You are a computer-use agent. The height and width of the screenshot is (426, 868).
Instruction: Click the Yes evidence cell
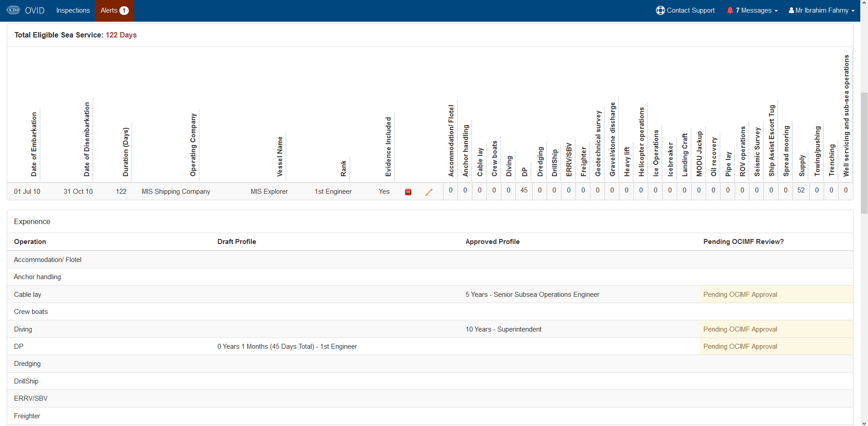click(384, 192)
